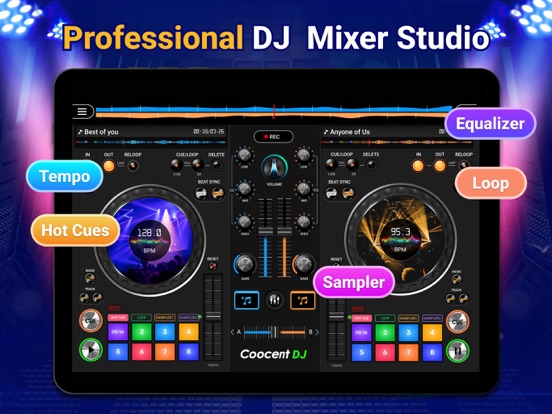
Task: Click the left channel GAIN knob
Action: pos(245,264)
